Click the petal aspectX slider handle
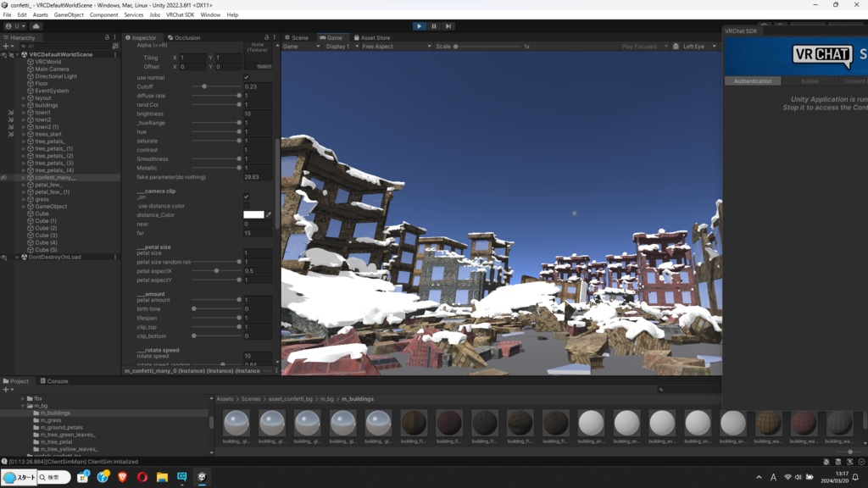 pos(216,271)
